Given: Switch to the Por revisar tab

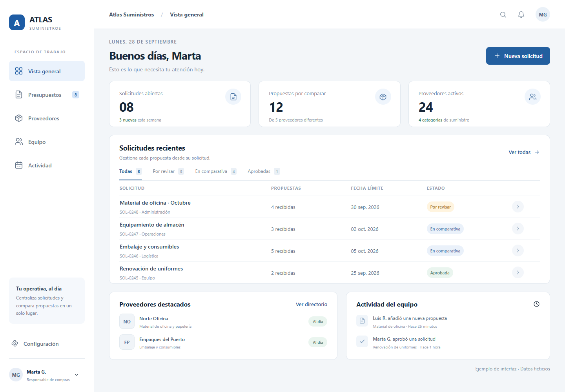Looking at the screenshot, I should pyautogui.click(x=168, y=171).
